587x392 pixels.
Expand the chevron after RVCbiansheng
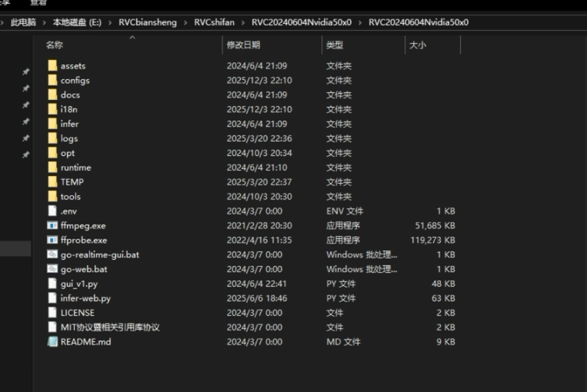click(x=185, y=22)
